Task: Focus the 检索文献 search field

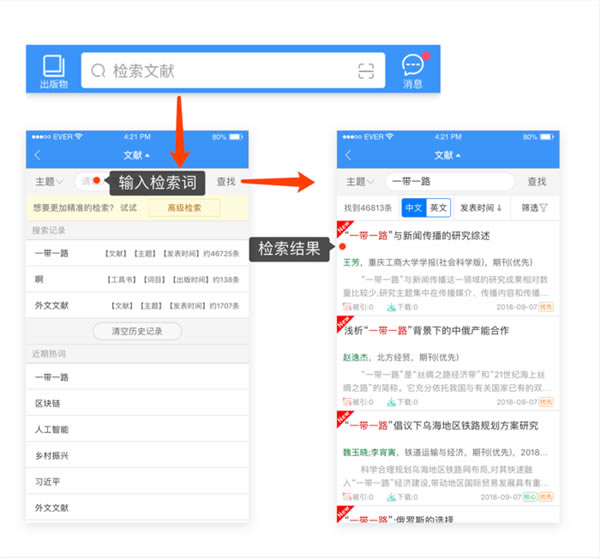Action: click(233, 71)
